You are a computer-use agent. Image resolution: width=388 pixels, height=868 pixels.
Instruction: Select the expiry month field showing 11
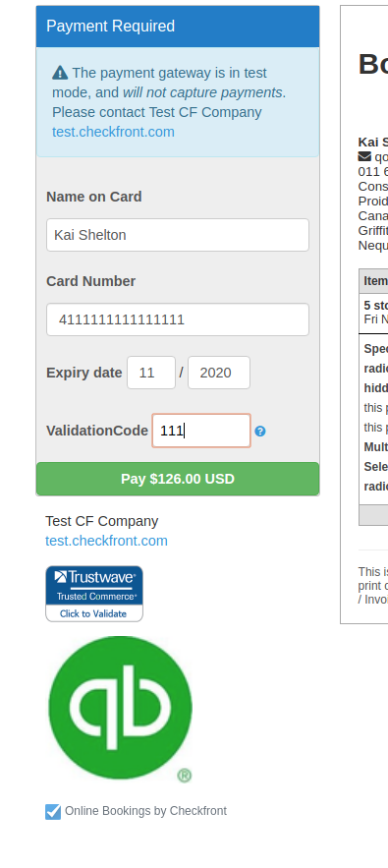(x=151, y=373)
